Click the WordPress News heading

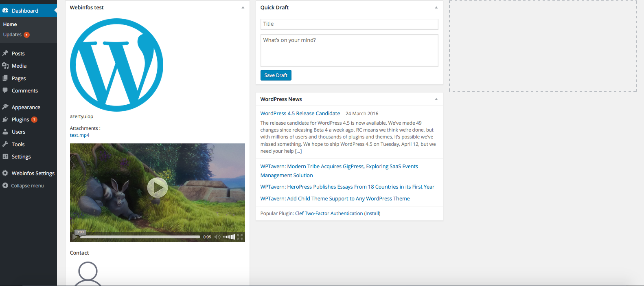281,99
